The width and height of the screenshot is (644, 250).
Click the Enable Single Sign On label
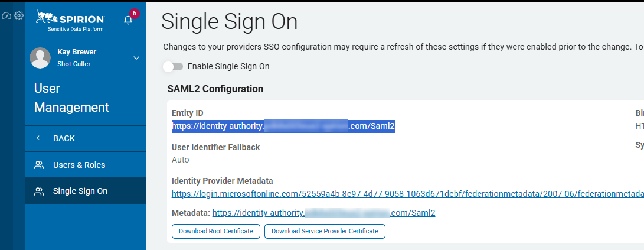[228, 67]
